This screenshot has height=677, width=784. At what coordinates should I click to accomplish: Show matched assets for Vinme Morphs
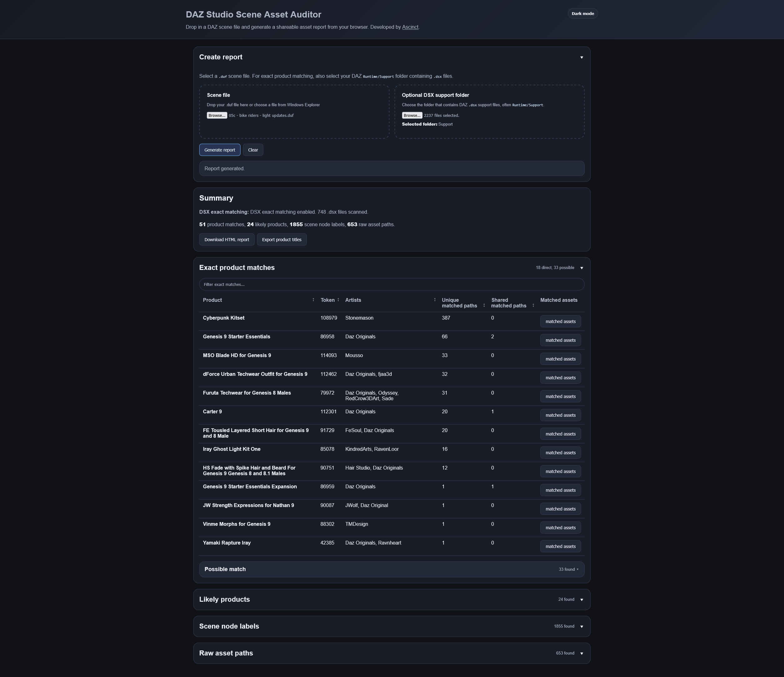[x=560, y=528]
